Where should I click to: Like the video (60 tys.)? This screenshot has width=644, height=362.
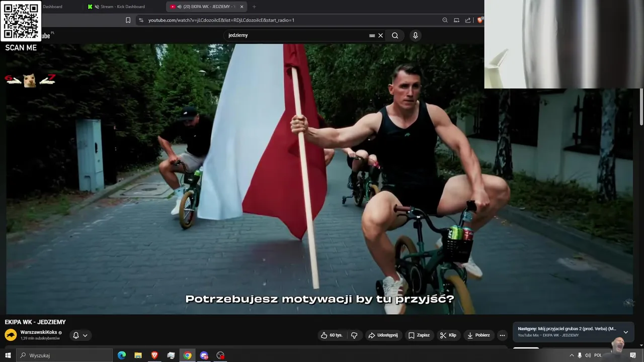331,335
